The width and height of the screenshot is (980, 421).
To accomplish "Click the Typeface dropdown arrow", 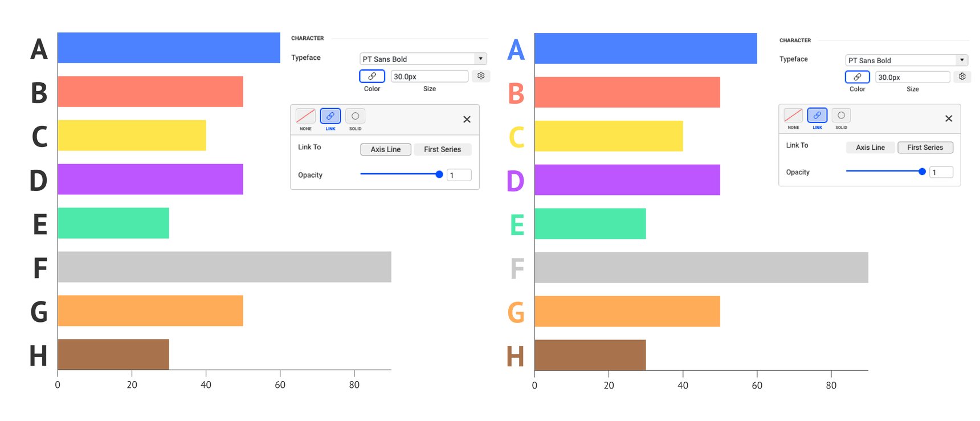I will [x=480, y=58].
